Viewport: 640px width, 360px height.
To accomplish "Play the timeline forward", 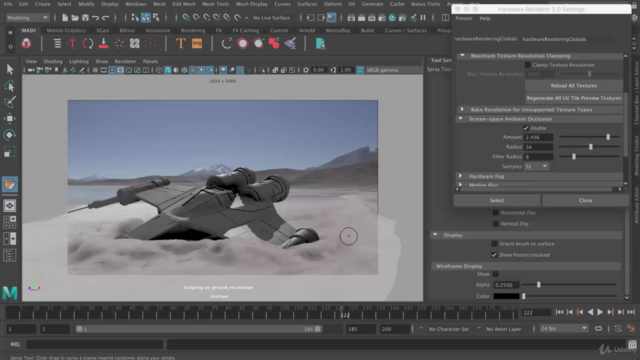I will (600, 312).
